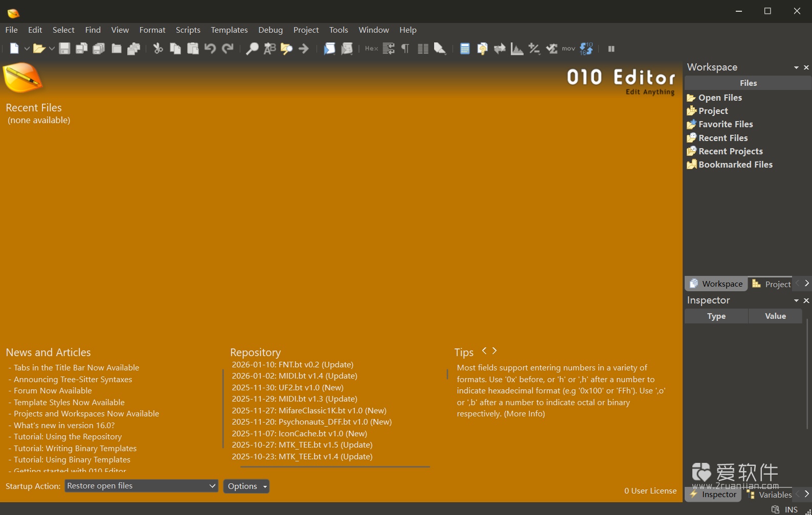Click the highlight marker icon
812x515 pixels.
440,49
